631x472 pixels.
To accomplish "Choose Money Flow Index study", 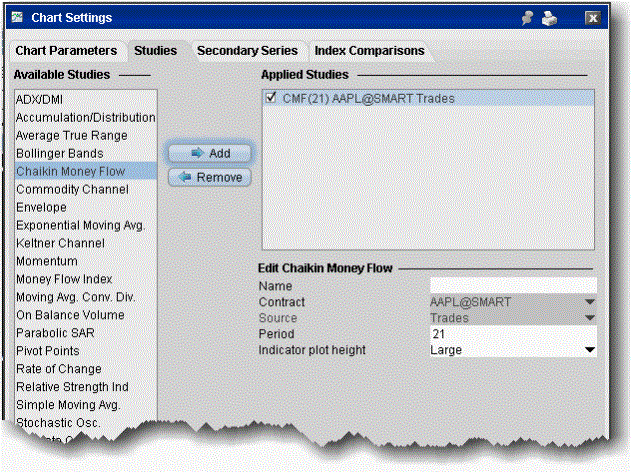I will pyautogui.click(x=64, y=279).
